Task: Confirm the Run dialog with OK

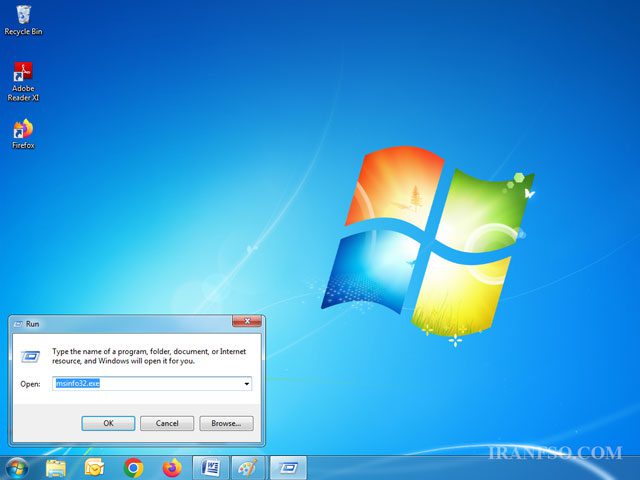Action: pos(108,423)
